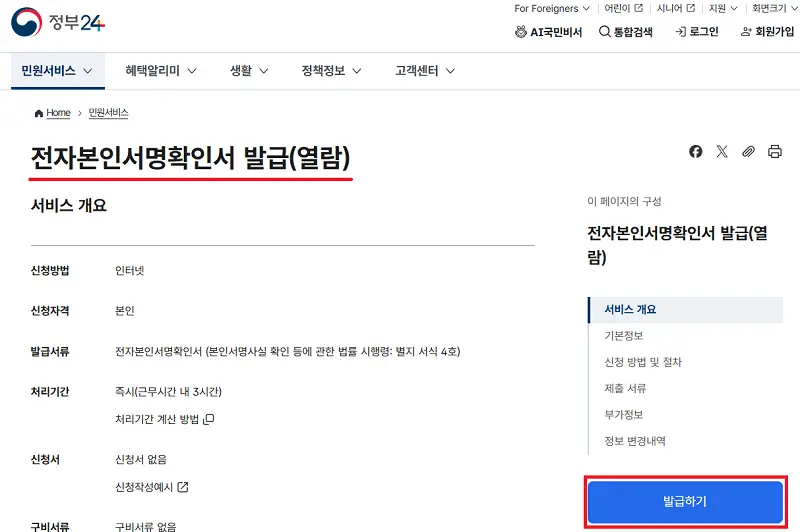
Task: Copy page link paperclip icon
Action: click(x=748, y=151)
